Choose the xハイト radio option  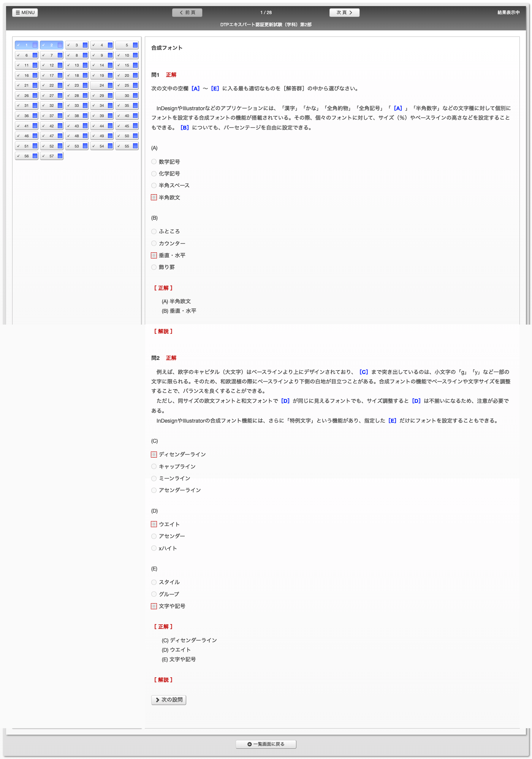(x=154, y=548)
